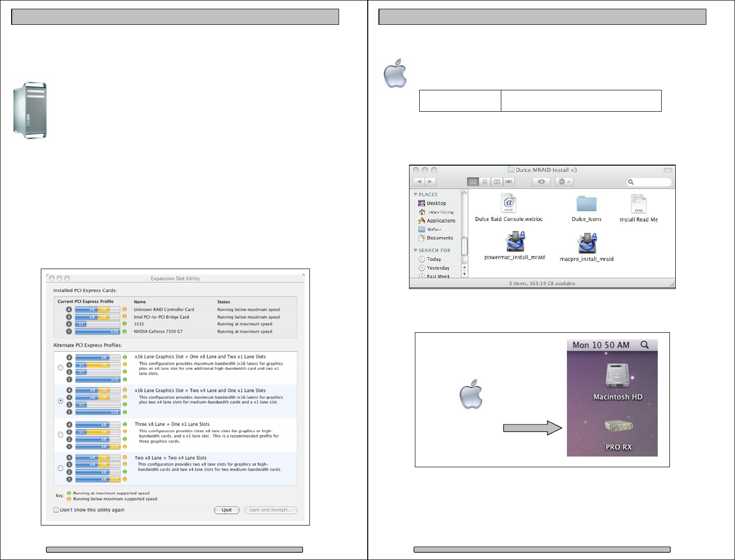
Task: Click the Finder sidebar scroll down arrow
Action: coord(464,274)
